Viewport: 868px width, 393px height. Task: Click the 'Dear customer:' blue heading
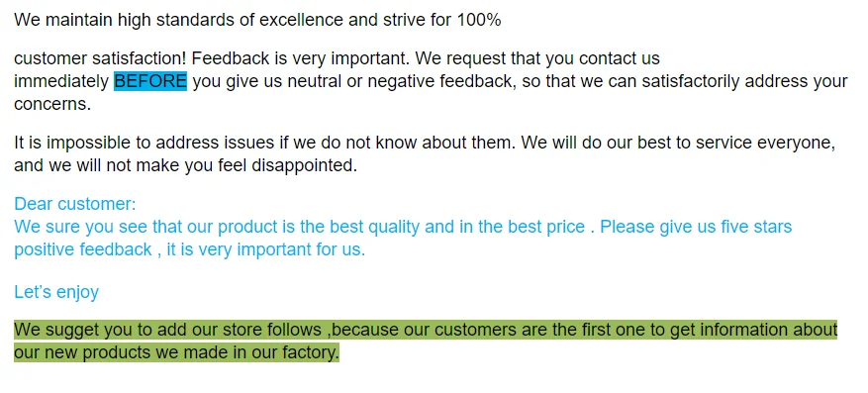pos(75,204)
